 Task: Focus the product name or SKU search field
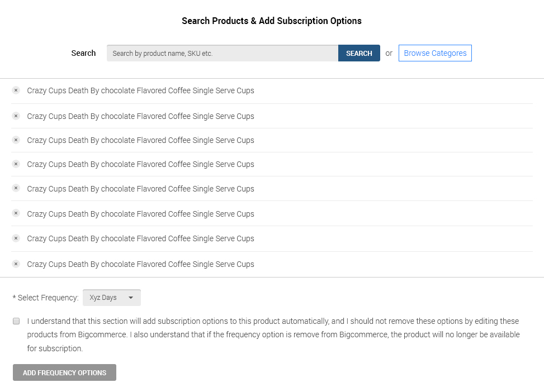click(x=223, y=53)
